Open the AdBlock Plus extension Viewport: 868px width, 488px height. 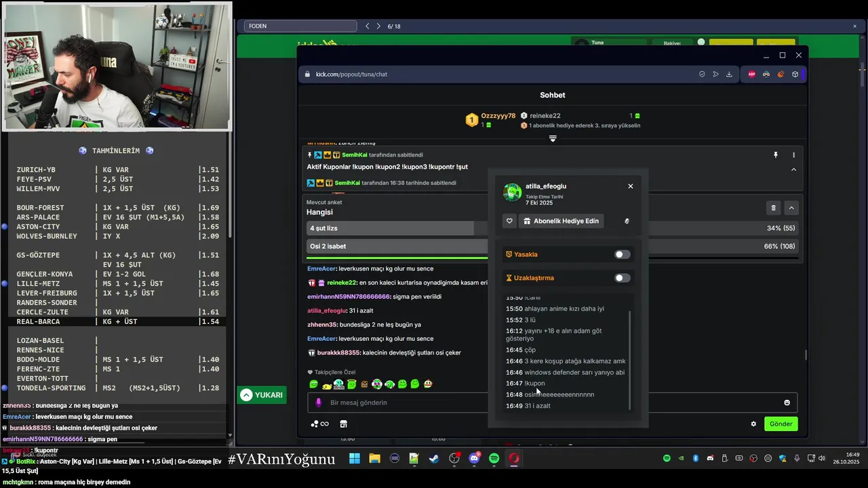coord(751,74)
